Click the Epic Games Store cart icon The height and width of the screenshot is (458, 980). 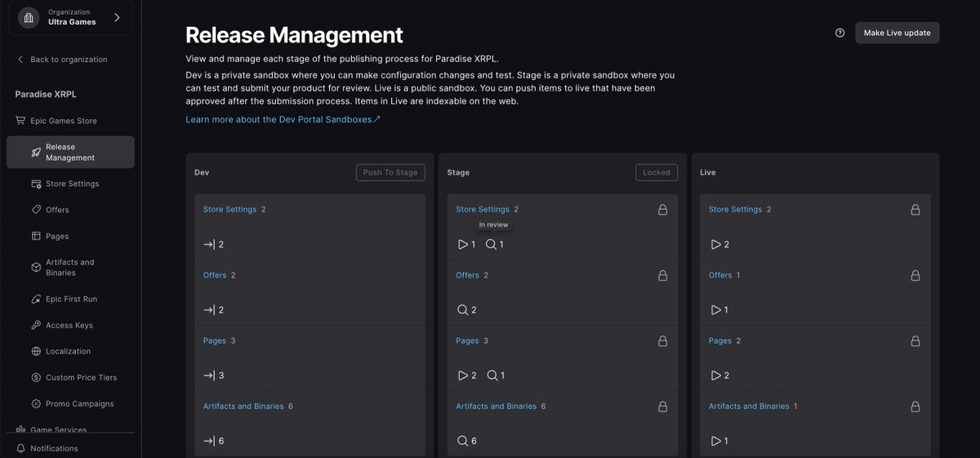(x=20, y=121)
